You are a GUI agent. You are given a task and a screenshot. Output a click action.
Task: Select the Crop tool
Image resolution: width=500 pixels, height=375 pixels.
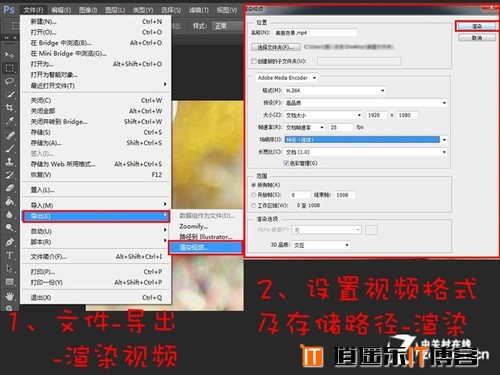[9, 108]
